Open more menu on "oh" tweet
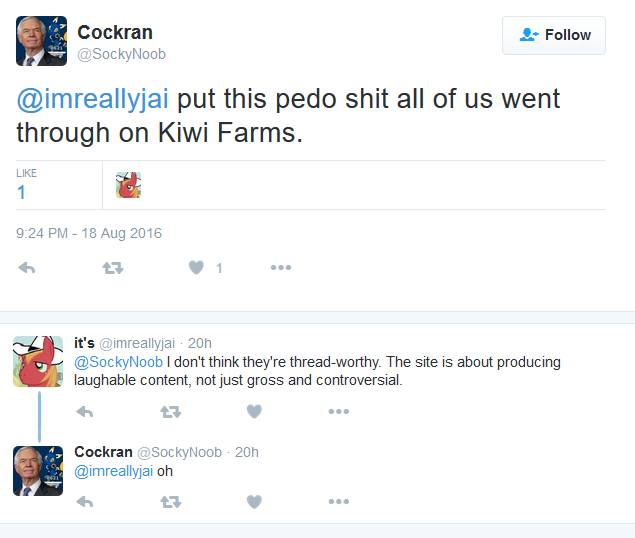 pos(339,502)
